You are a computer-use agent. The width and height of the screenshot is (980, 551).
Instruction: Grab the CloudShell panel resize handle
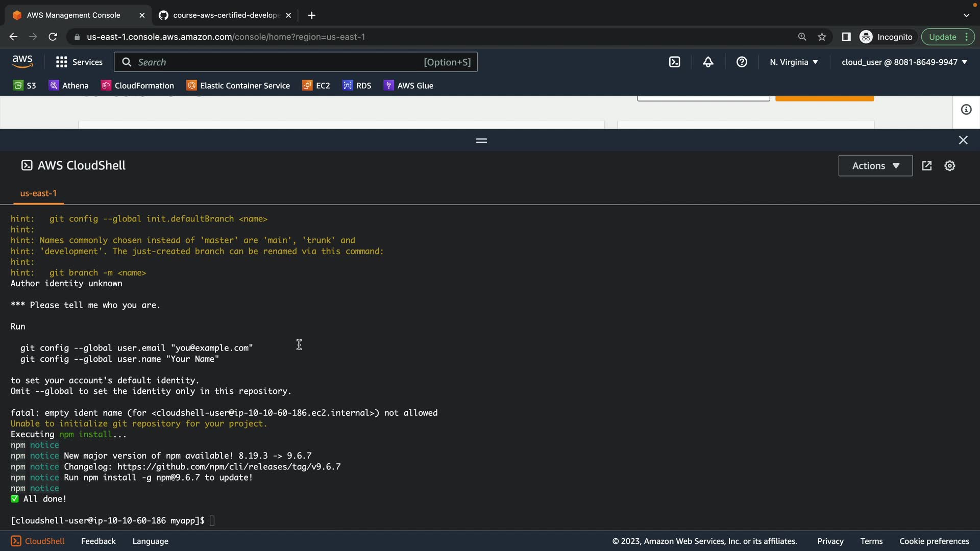[x=481, y=140]
